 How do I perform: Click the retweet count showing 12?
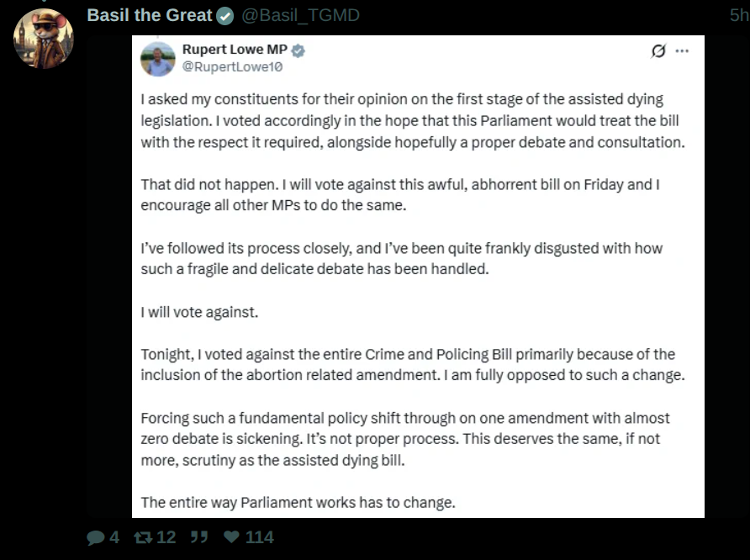click(x=166, y=537)
